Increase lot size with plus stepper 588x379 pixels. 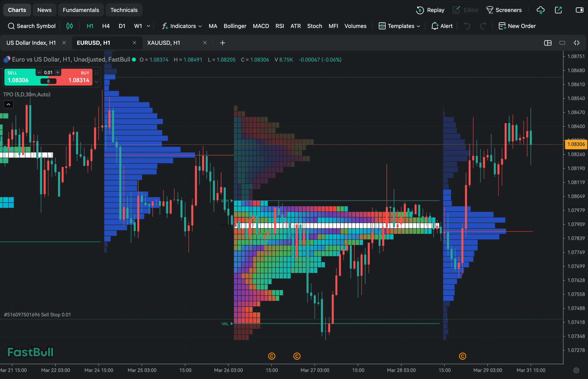coord(58,72)
